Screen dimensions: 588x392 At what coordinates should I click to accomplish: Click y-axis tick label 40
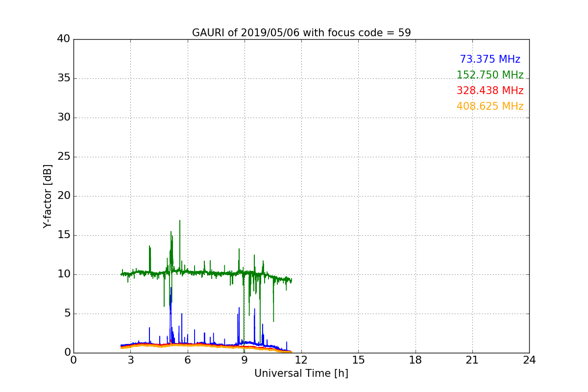[64, 39]
